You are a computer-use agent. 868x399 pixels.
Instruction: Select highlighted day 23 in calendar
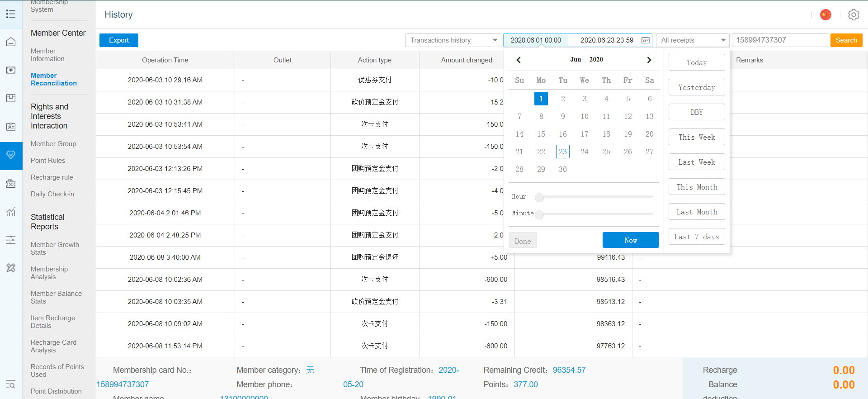(563, 152)
